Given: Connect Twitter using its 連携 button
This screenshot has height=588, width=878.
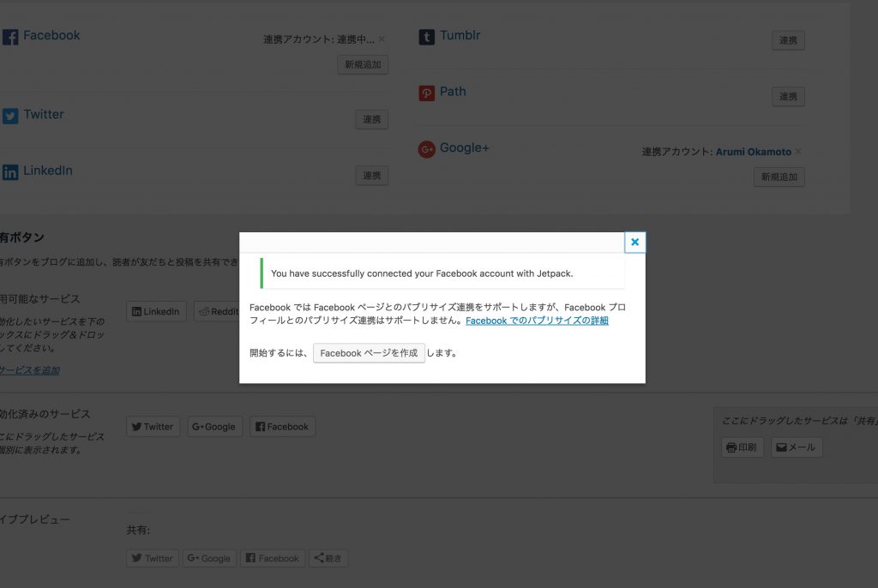Looking at the screenshot, I should tap(372, 119).
